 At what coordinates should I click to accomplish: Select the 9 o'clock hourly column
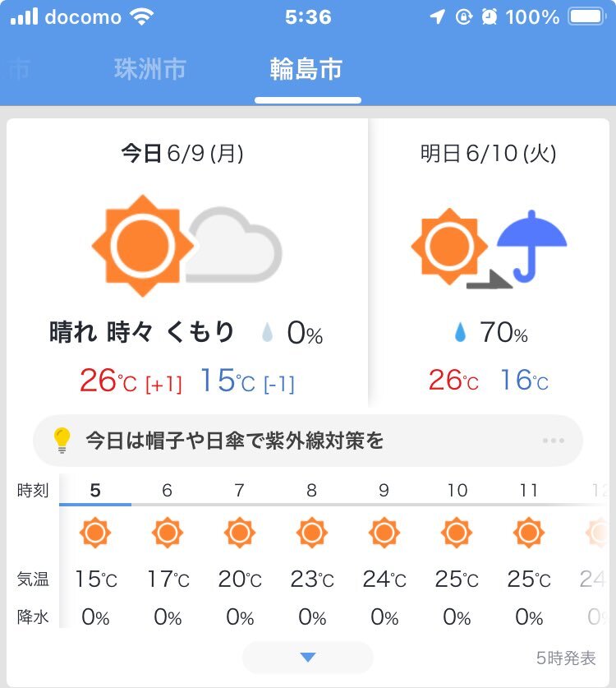[384, 553]
